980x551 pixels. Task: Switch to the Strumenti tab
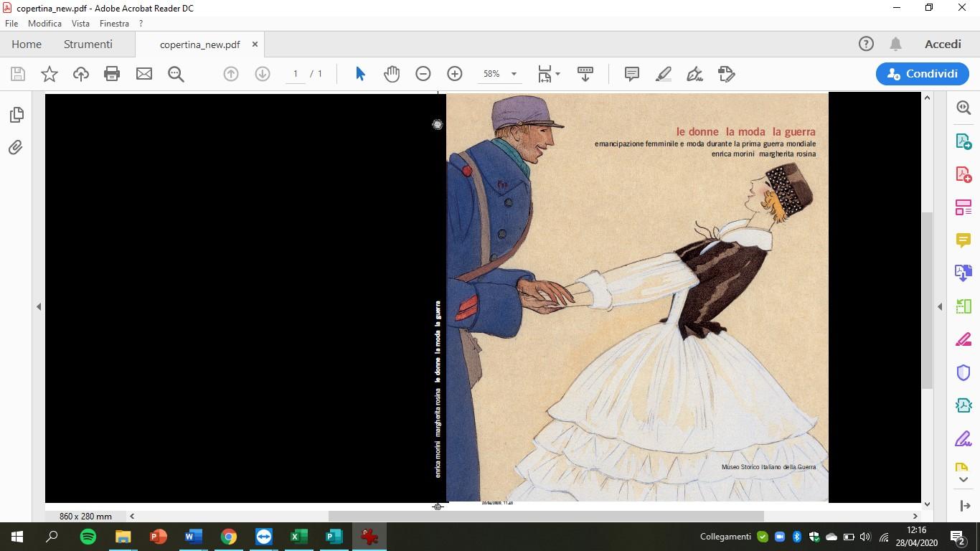[88, 44]
